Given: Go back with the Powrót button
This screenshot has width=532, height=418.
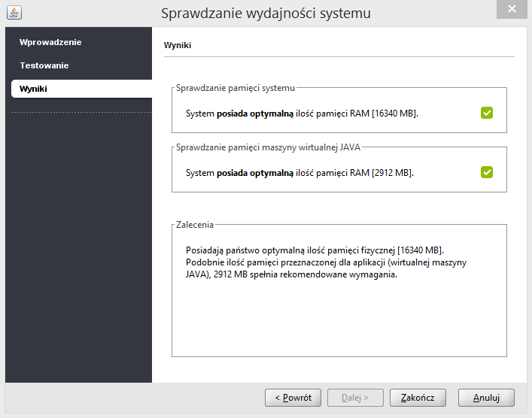Looking at the screenshot, I should [x=293, y=398].
